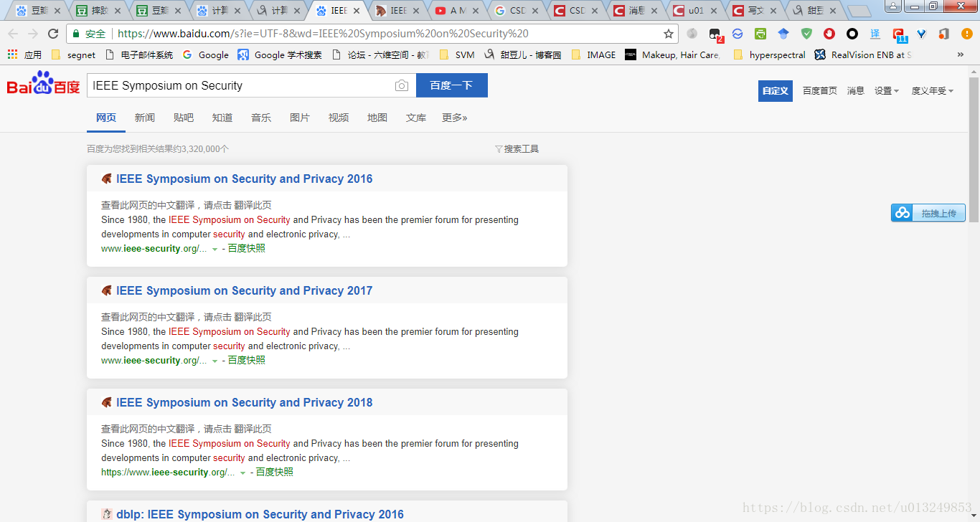This screenshot has width=980, height=522.
Task: Switch to the 音乐 music tab
Action: click(x=261, y=118)
